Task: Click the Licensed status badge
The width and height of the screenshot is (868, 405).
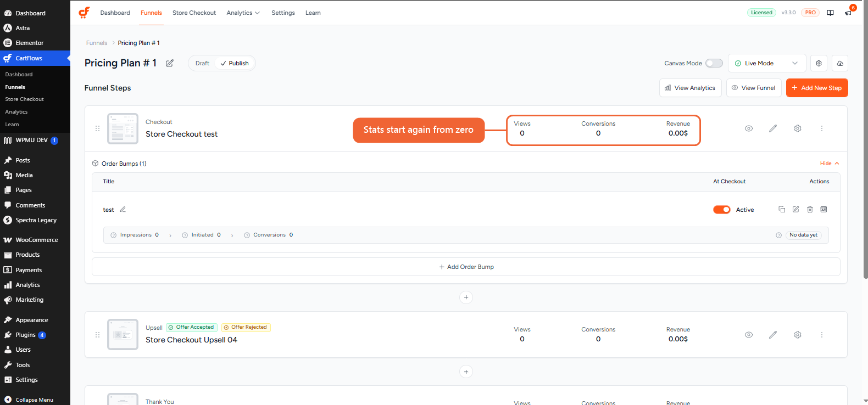Action: click(761, 13)
